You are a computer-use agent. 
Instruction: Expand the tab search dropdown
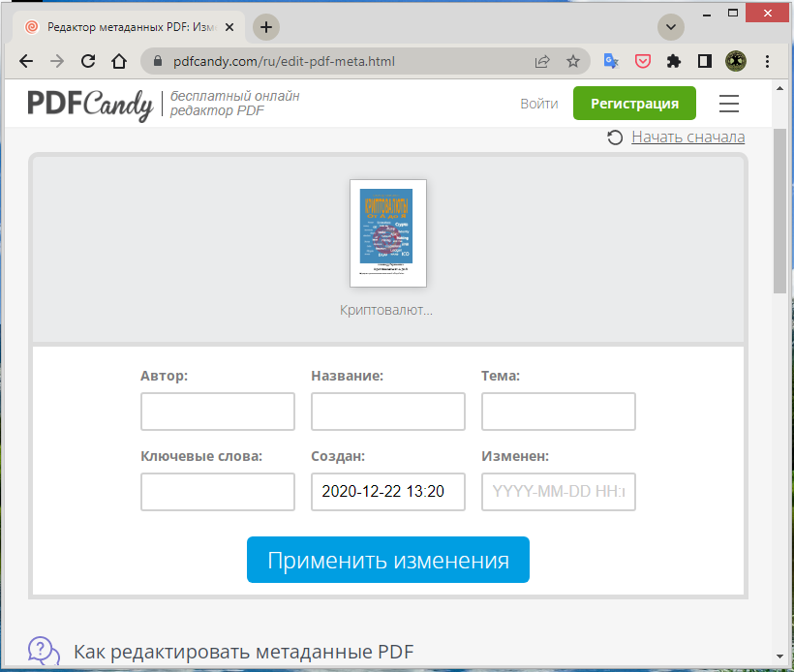[671, 27]
